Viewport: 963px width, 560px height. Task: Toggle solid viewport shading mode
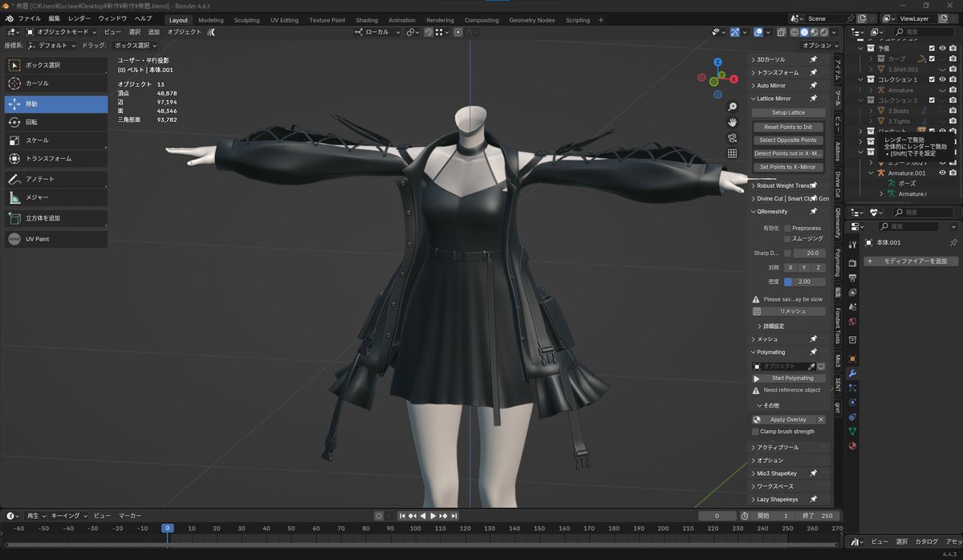coord(805,32)
